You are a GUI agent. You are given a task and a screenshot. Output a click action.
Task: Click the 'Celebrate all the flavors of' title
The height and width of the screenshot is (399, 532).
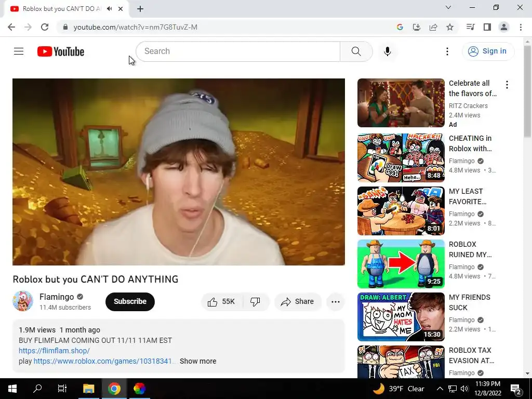tap(473, 88)
